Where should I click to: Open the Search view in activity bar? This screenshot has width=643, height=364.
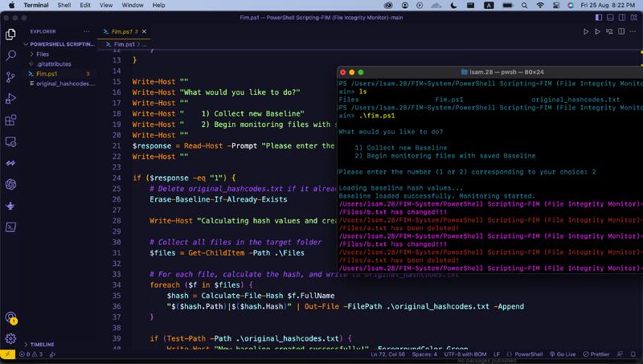click(x=11, y=55)
